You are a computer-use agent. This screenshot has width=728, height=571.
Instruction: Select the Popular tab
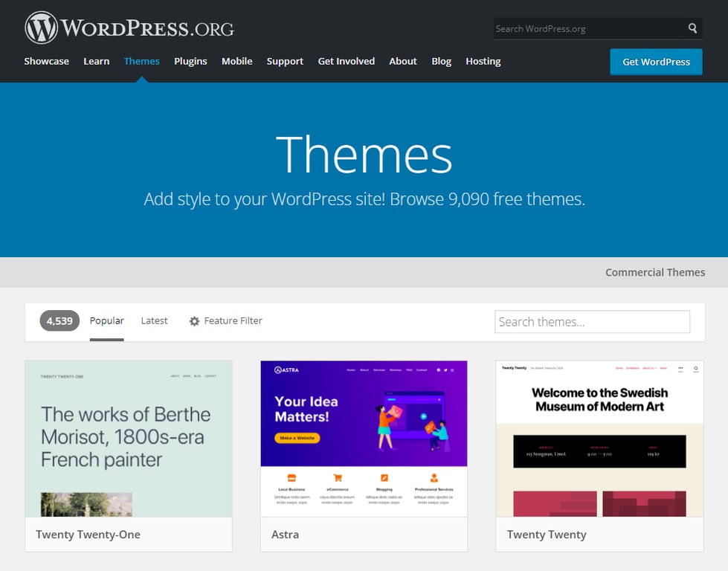pos(106,320)
